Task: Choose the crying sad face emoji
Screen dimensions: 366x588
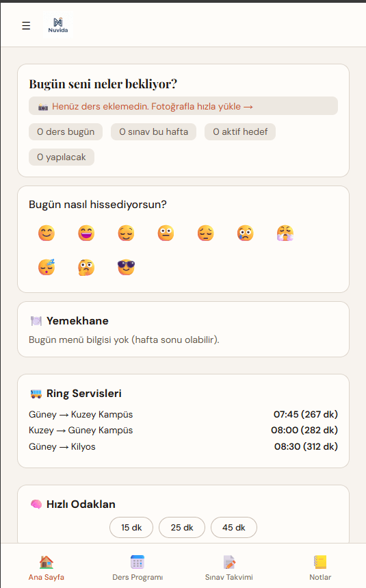Action: tap(246, 233)
